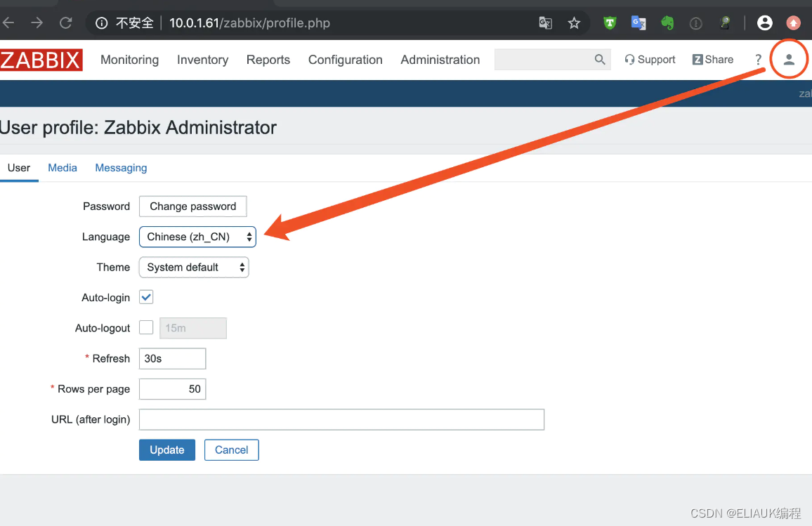Click the Refresh interval field
This screenshot has height=526, width=812.
click(173, 358)
